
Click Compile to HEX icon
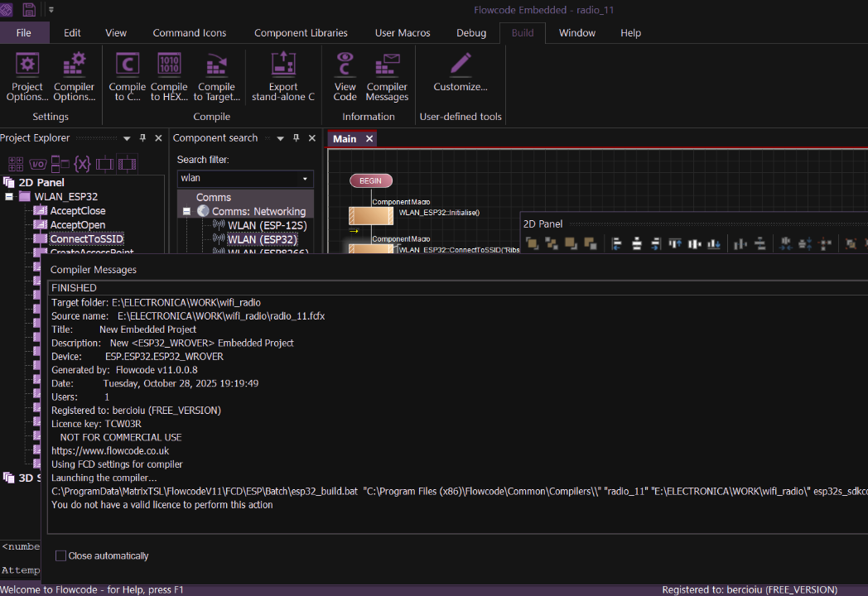point(169,76)
